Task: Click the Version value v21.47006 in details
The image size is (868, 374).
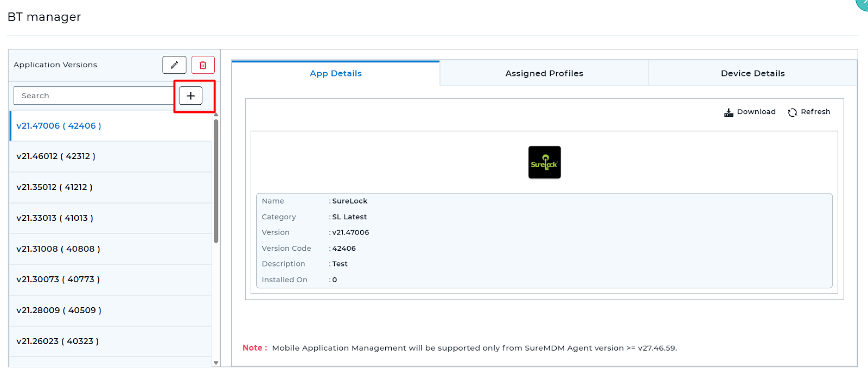Action: pyautogui.click(x=350, y=233)
